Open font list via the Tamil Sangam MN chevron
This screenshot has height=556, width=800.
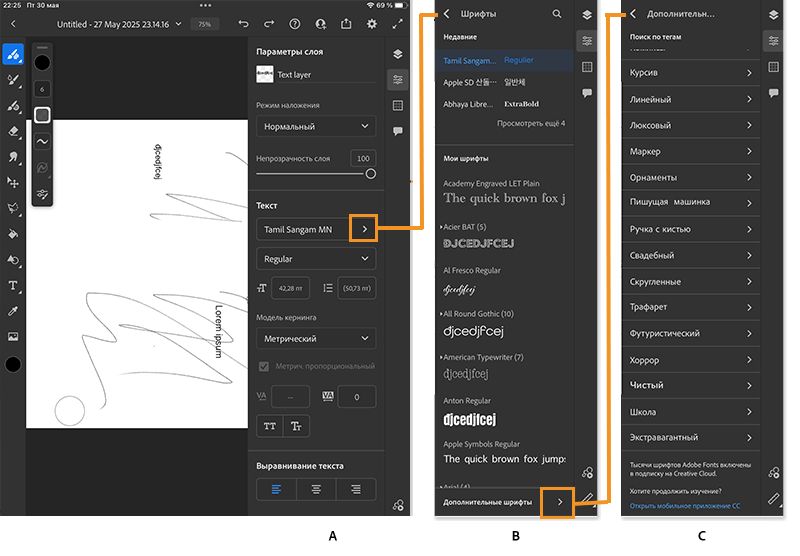(x=364, y=229)
